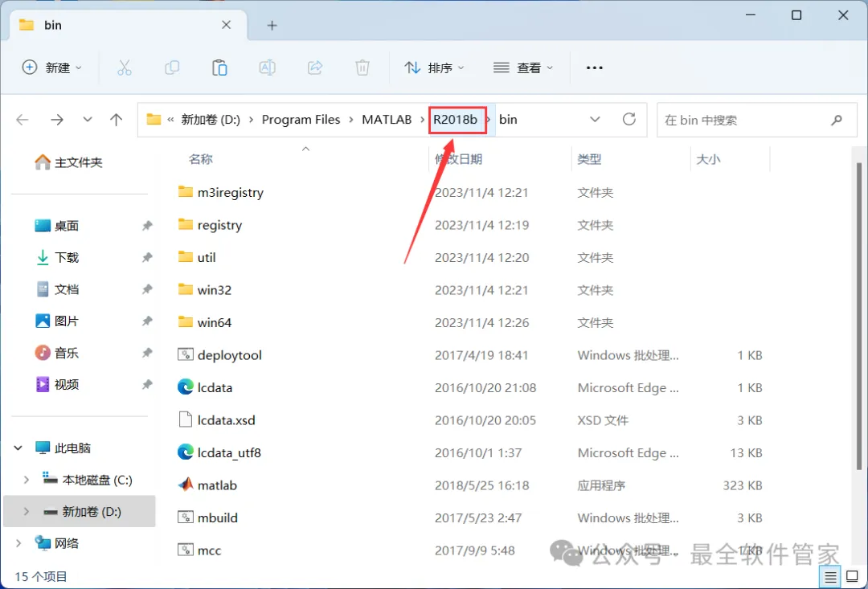Image resolution: width=868 pixels, height=589 pixels.
Task: Click 新加卷 (D:) in address path
Action: 211,120
